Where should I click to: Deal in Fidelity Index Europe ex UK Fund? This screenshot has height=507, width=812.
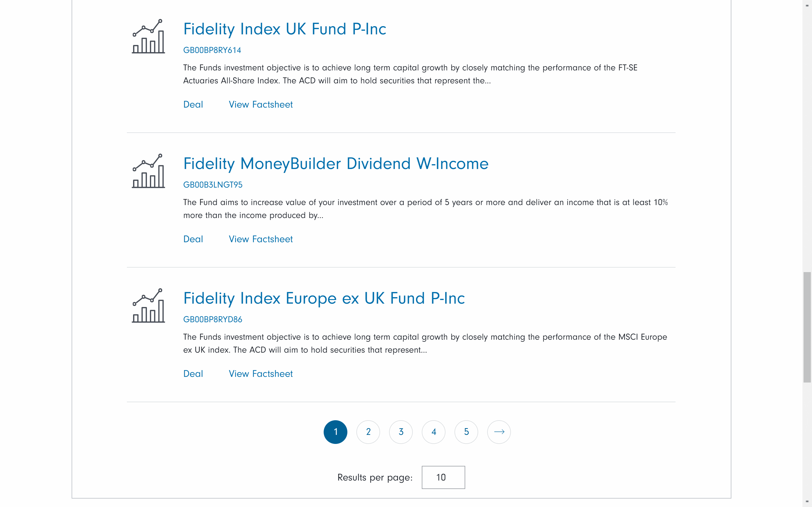pos(193,374)
